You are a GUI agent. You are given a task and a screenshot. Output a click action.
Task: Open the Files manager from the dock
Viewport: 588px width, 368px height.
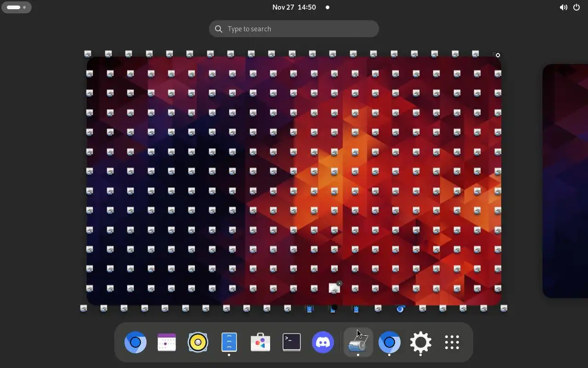(229, 342)
